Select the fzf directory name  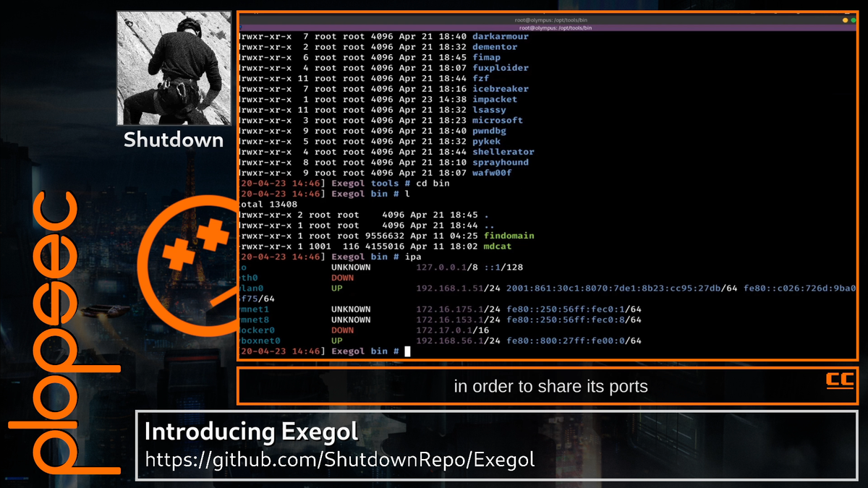pyautogui.click(x=480, y=78)
